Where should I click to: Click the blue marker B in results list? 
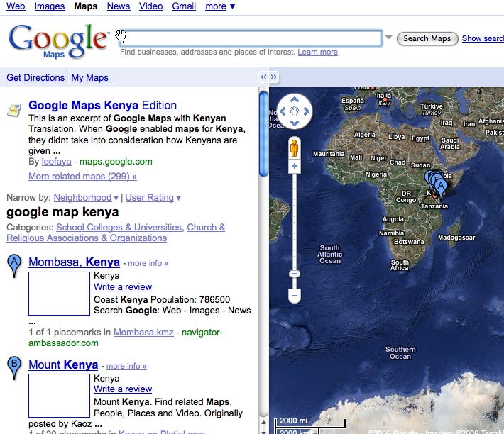click(x=14, y=368)
